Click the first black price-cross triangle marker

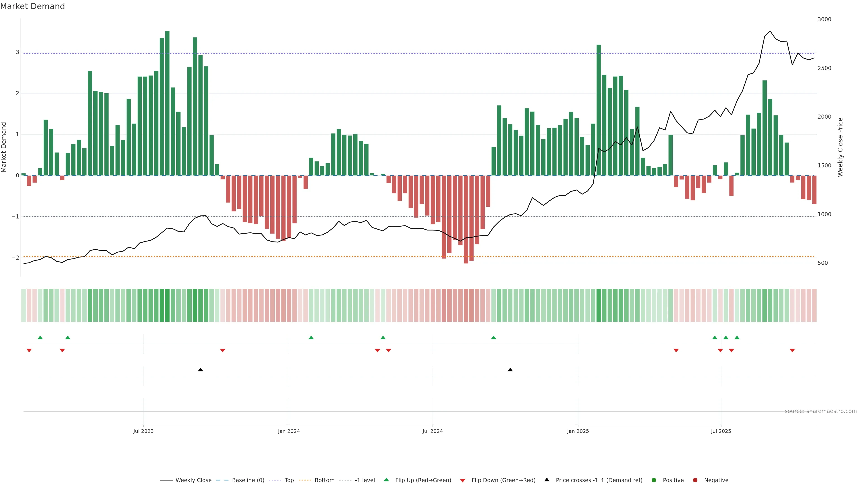200,370
